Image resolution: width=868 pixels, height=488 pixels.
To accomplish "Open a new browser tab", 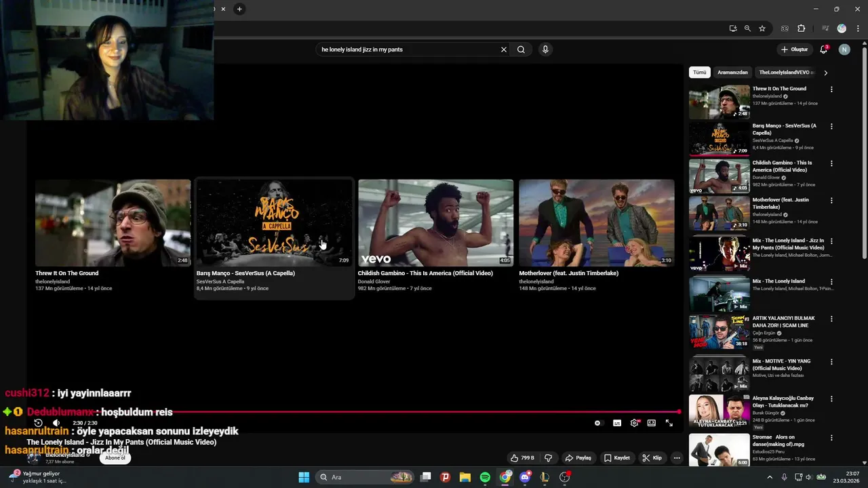I will point(239,9).
